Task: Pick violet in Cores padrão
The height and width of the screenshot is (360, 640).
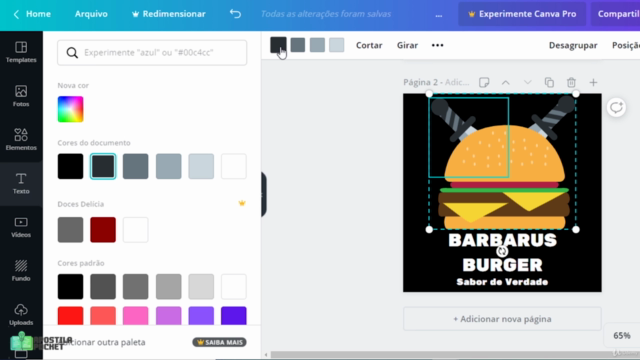Action: [201, 316]
